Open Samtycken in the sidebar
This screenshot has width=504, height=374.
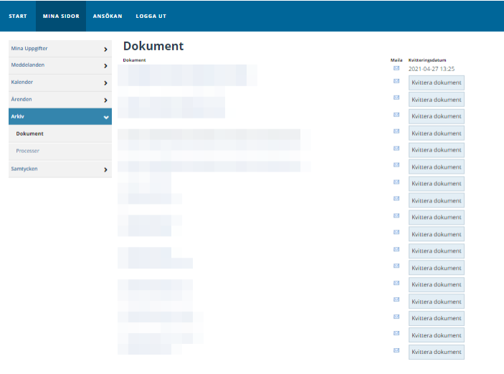(x=60, y=169)
